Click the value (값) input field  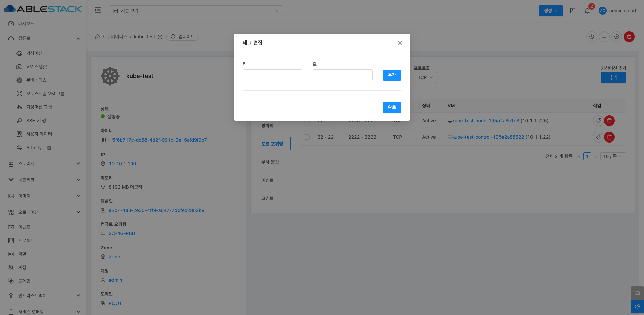343,75
